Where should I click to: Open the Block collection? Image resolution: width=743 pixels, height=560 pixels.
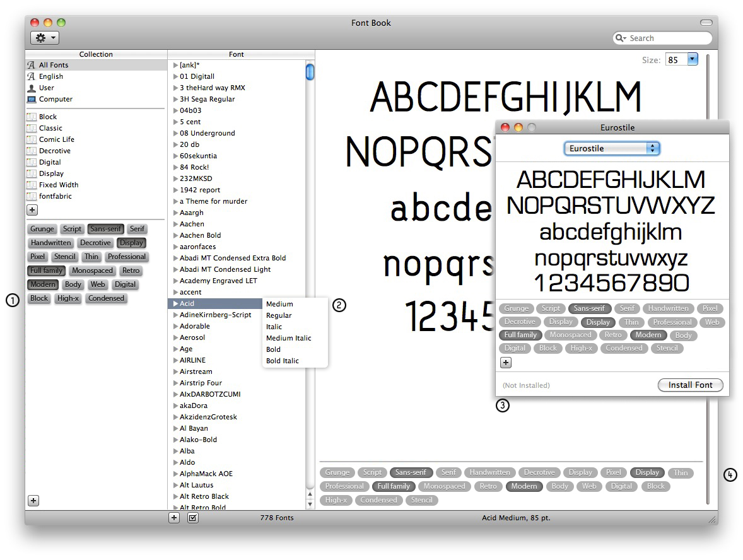(x=97, y=117)
